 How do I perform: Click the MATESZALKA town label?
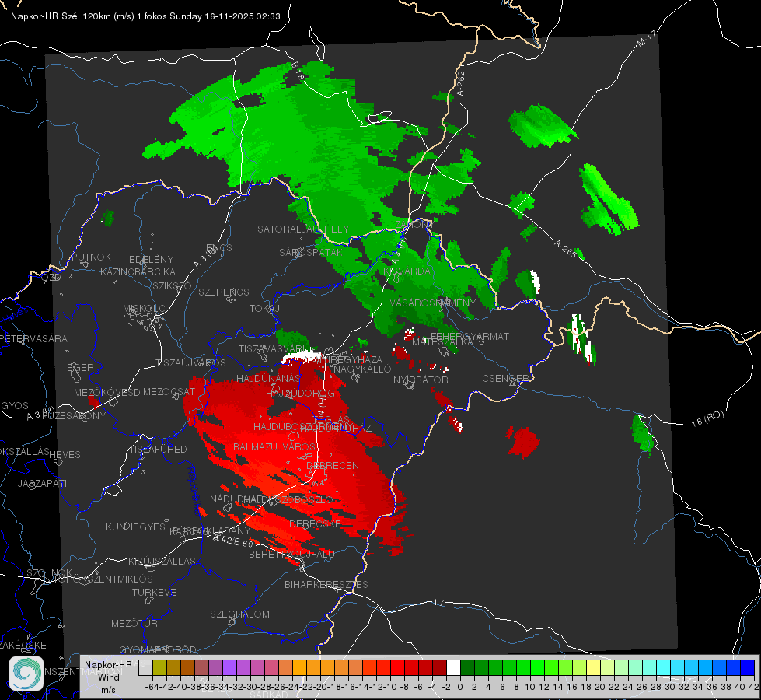click(442, 342)
